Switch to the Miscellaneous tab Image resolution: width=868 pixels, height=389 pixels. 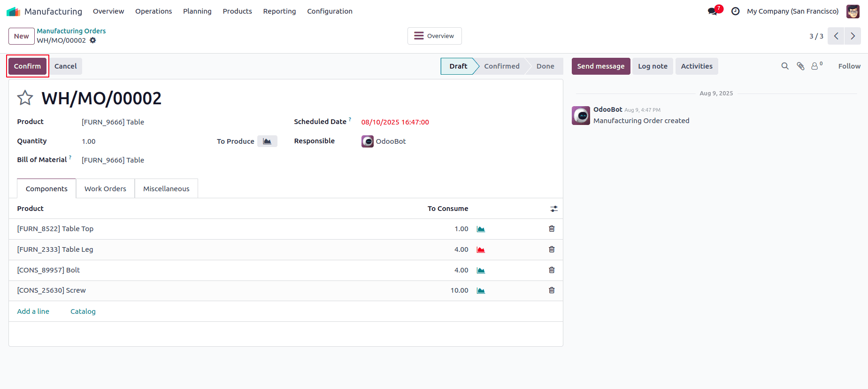coord(166,189)
